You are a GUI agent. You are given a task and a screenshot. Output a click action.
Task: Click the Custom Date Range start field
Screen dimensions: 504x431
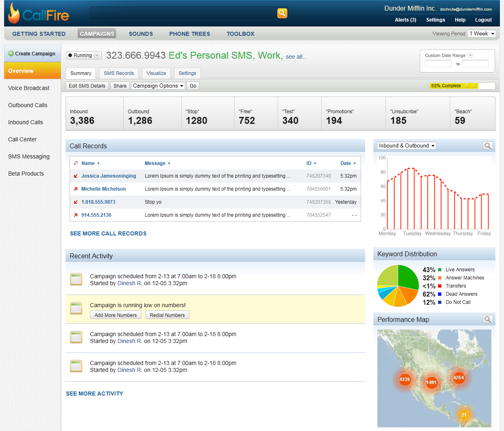tap(438, 64)
